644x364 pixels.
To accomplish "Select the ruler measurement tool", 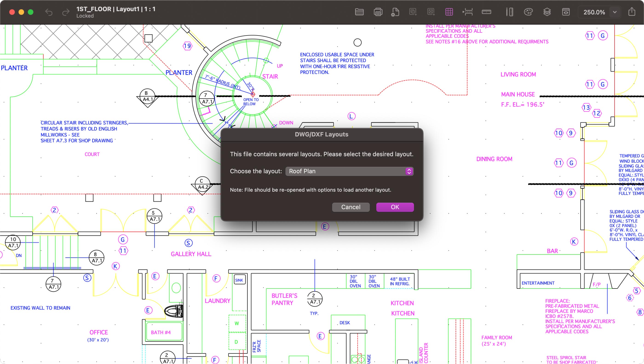I will pyautogui.click(x=486, y=12).
